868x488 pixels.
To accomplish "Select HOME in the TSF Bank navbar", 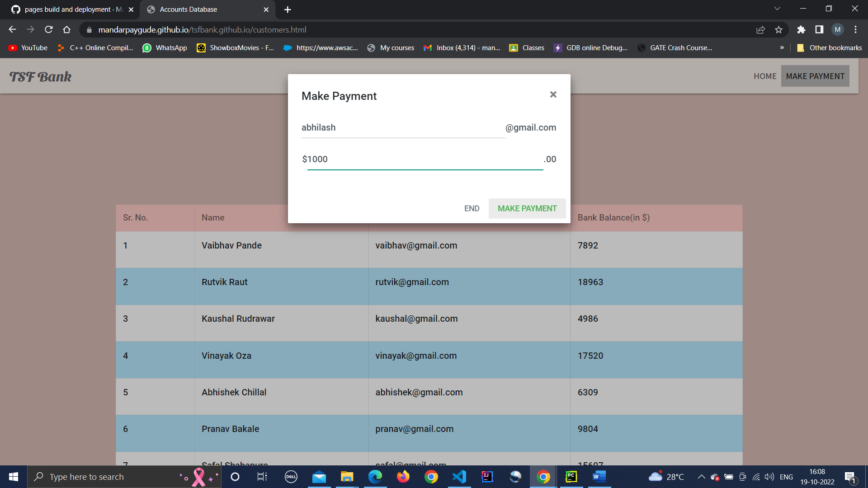I will click(765, 76).
